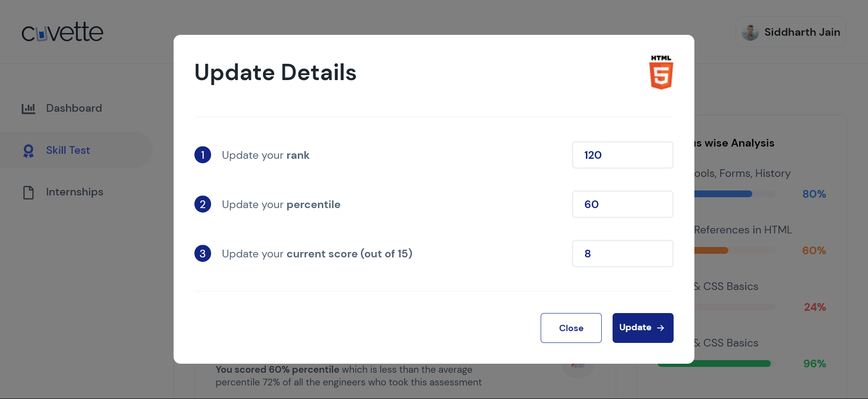
Task: Navigate to the Dashboard menu entry
Action: (74, 108)
